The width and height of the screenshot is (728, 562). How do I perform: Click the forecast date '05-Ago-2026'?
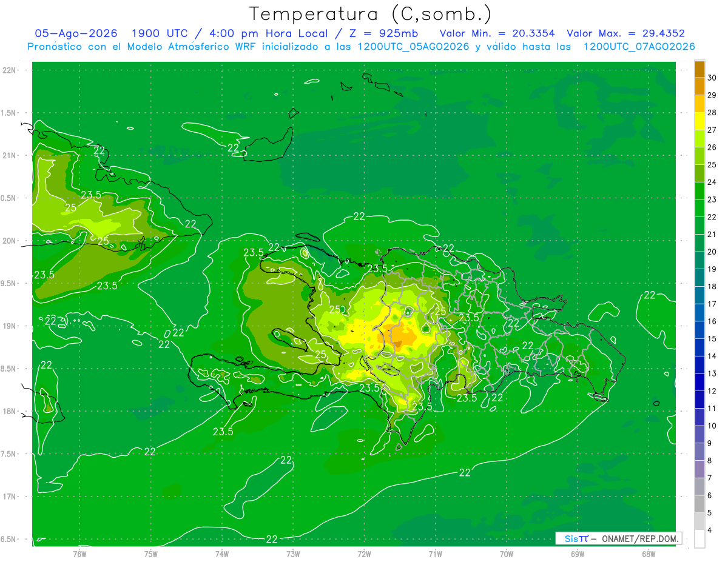[x=76, y=33]
